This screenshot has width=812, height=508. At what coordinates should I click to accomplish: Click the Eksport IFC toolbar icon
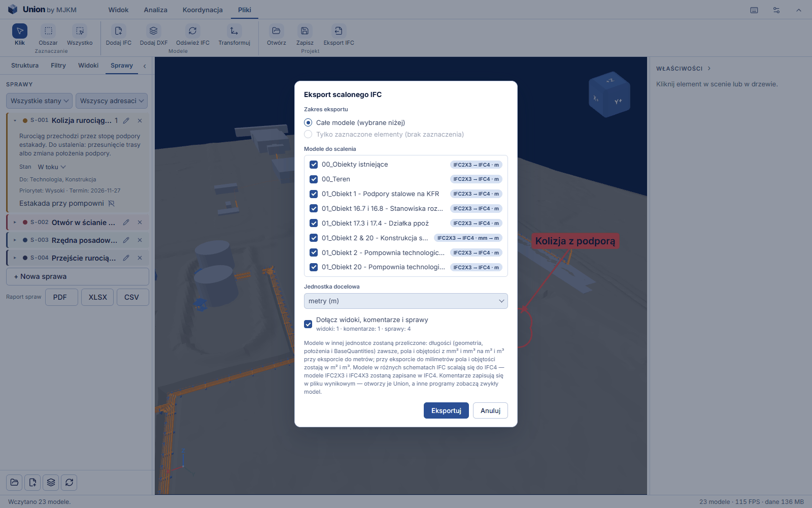(x=339, y=31)
